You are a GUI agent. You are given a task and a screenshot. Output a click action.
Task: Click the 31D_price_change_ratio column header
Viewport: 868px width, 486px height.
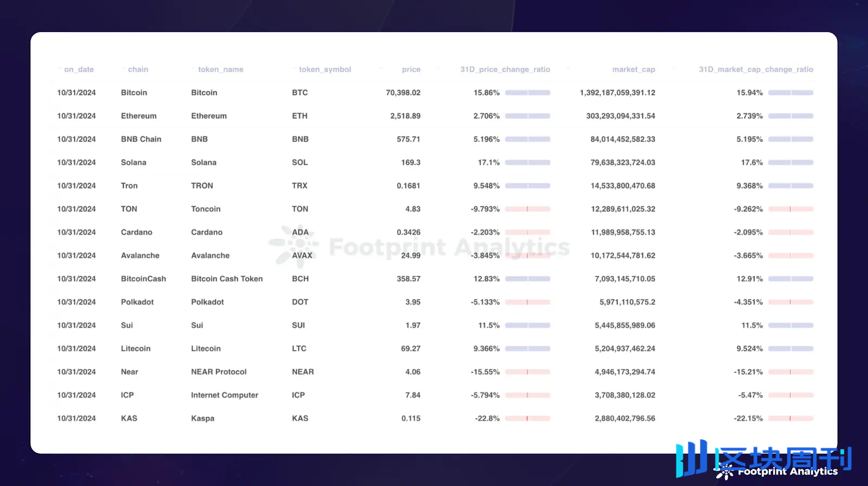coord(505,69)
